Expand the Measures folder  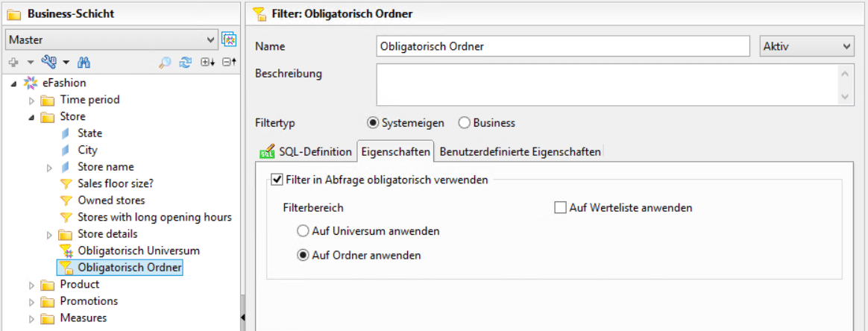coord(31,319)
